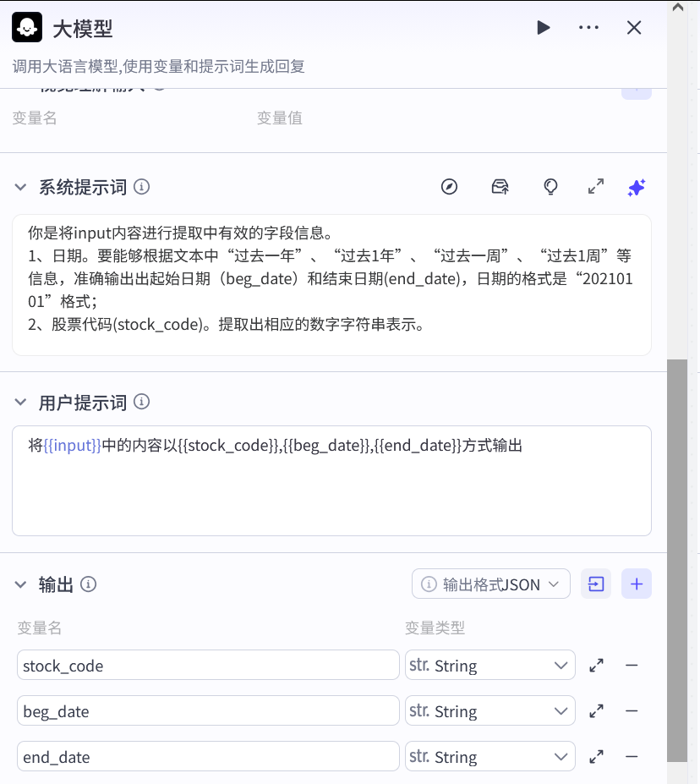Open the 输出格式JSON format dropdown
The height and width of the screenshot is (784, 700).
490,584
